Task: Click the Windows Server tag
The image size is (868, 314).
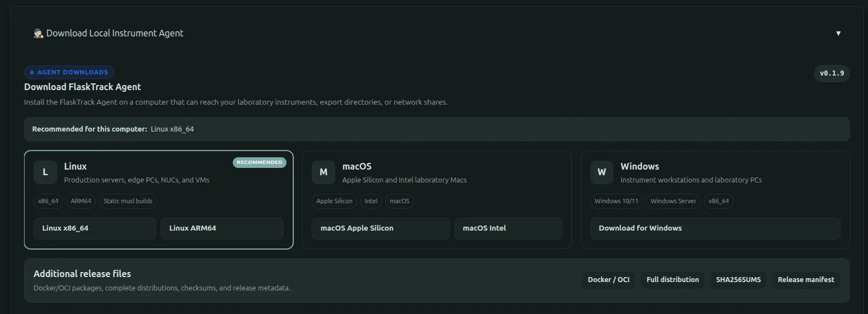Action: 674,201
